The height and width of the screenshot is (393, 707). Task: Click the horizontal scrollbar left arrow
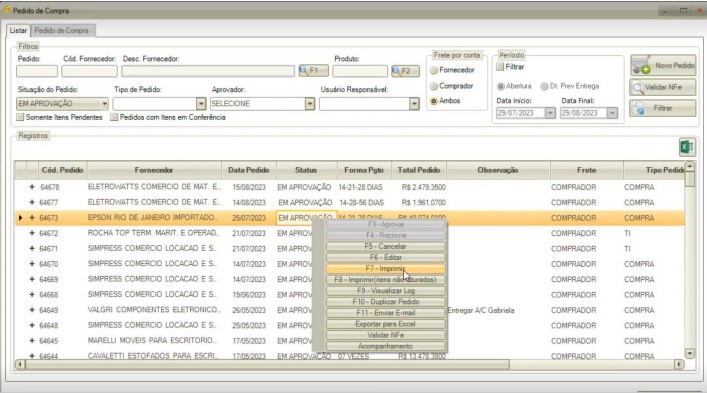click(x=19, y=364)
